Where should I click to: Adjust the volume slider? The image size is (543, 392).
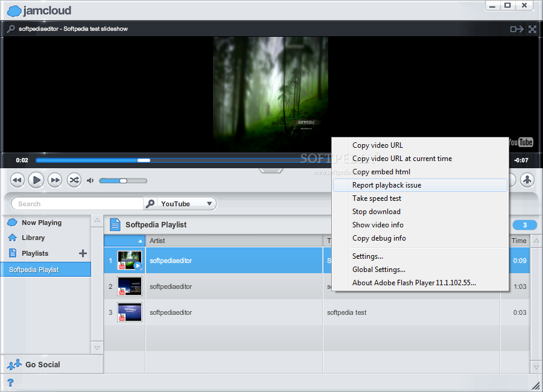123,181
